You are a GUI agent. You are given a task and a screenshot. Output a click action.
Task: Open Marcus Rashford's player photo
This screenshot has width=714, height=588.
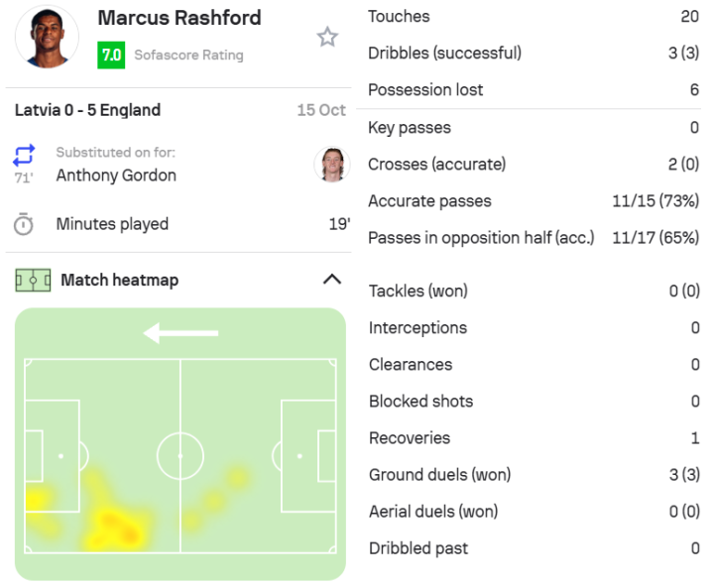(47, 37)
